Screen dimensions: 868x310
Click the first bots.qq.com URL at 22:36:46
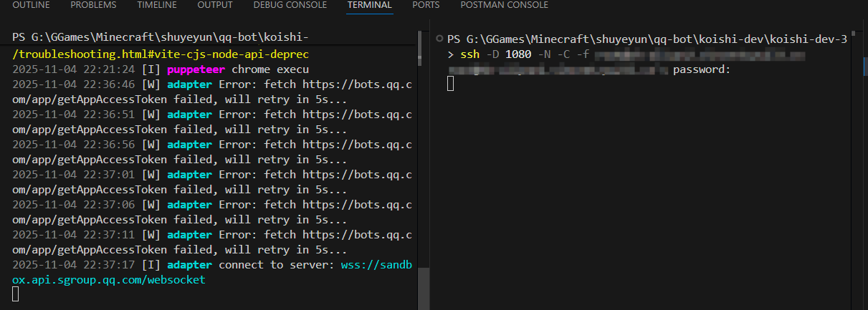coord(357,84)
